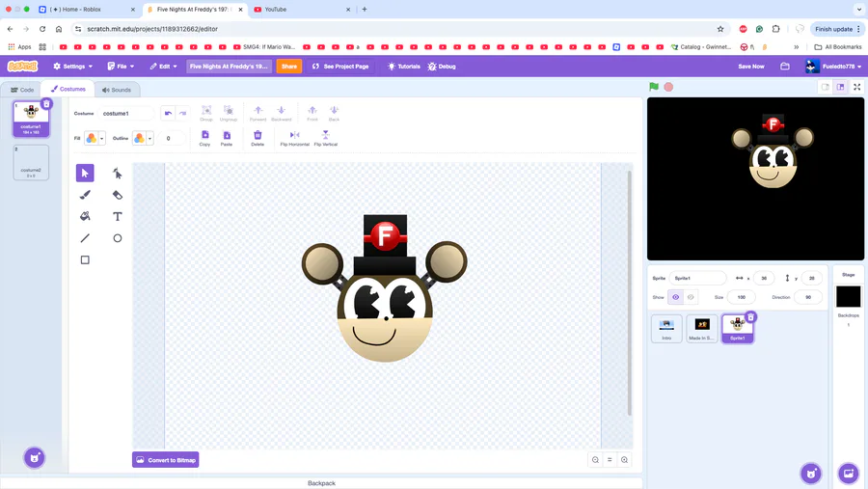Open the Edit menu

coord(163,66)
